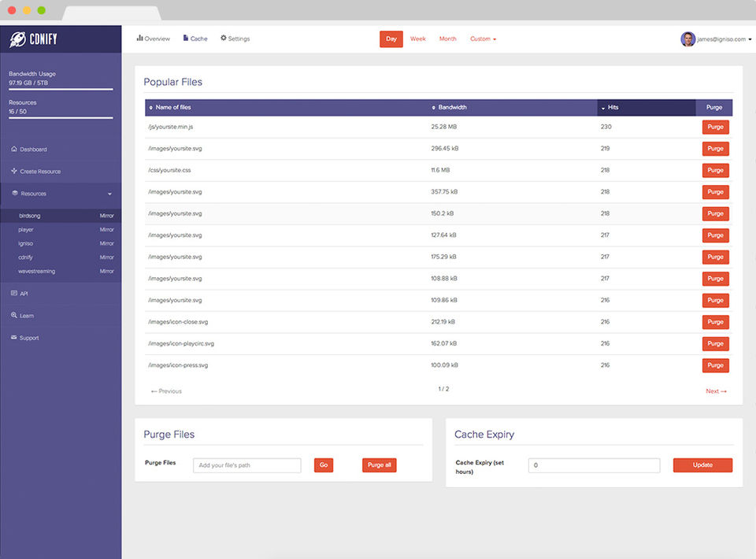This screenshot has height=559, width=756.
Task: Select the Week time range
Action: click(418, 39)
